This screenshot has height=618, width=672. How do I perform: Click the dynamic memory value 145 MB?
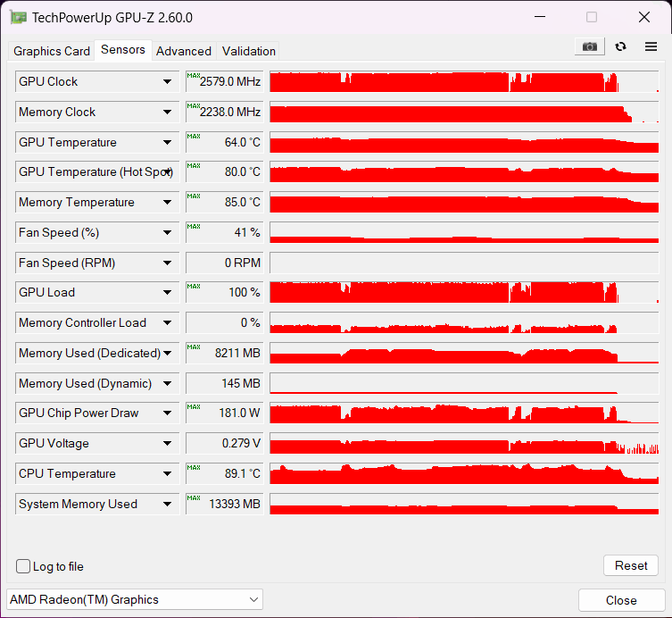[x=225, y=383]
